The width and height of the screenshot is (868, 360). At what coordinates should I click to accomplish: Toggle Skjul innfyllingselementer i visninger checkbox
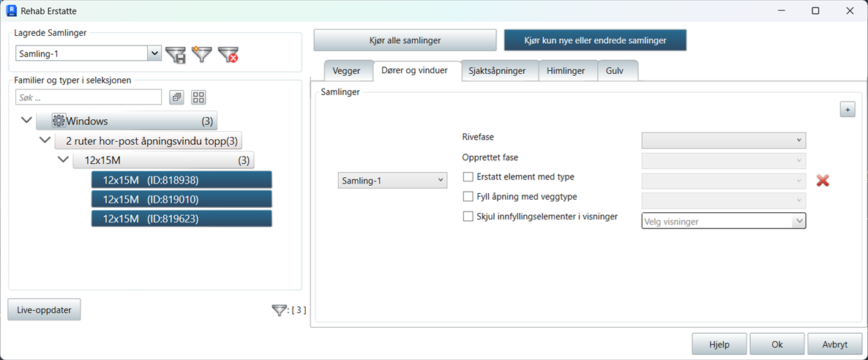coord(468,217)
